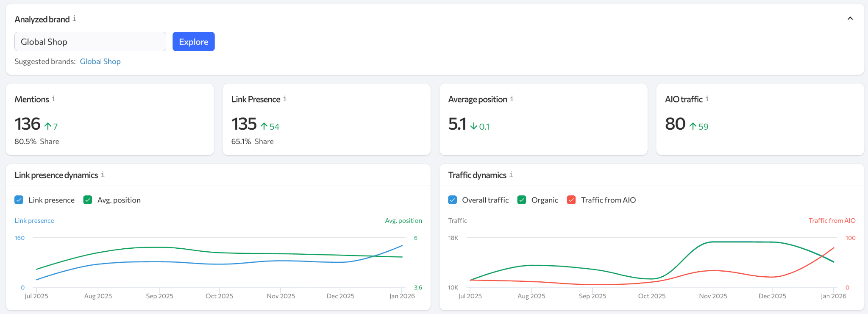This screenshot has height=314, width=868.
Task: Click the Mentions value 136
Action: tap(28, 124)
